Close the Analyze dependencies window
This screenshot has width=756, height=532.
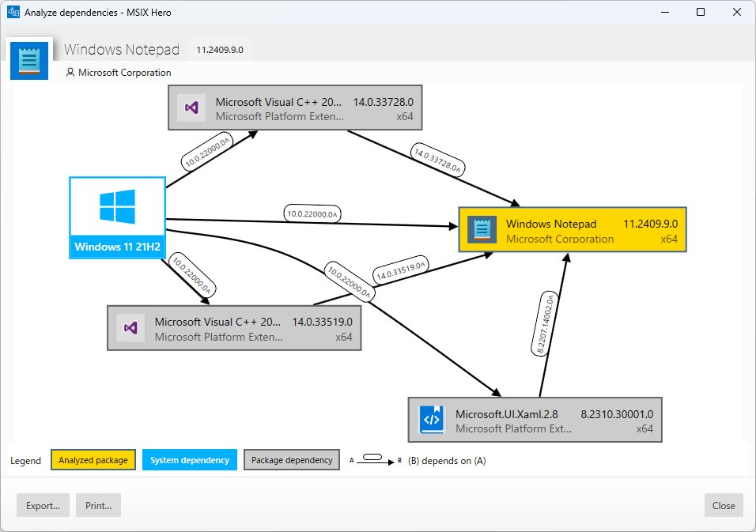click(x=723, y=505)
